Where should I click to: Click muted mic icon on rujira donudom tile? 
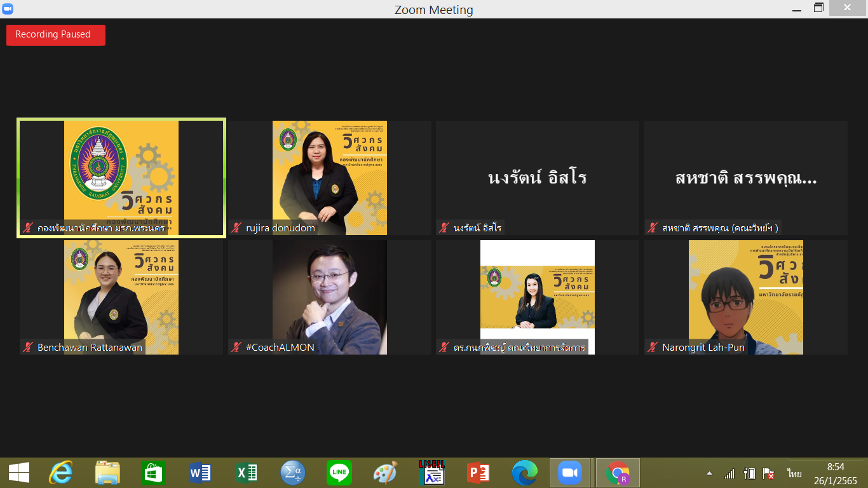236,228
